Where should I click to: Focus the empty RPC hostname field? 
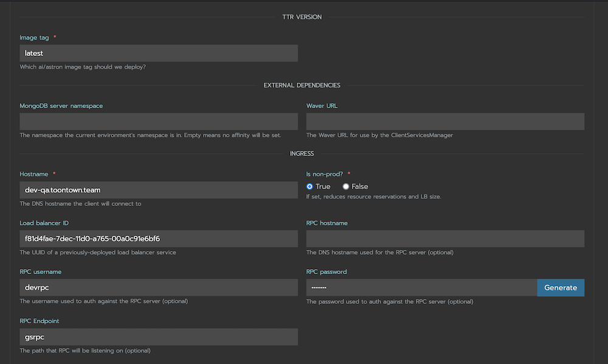point(445,239)
